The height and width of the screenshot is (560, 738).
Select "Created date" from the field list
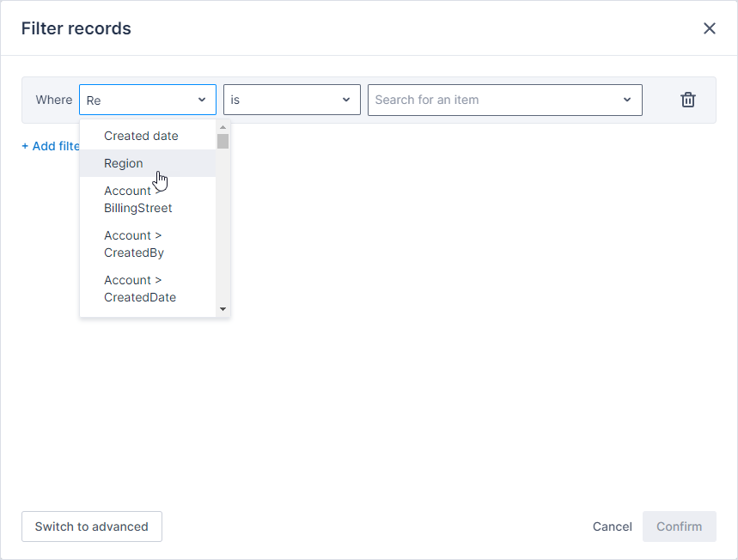tap(141, 136)
